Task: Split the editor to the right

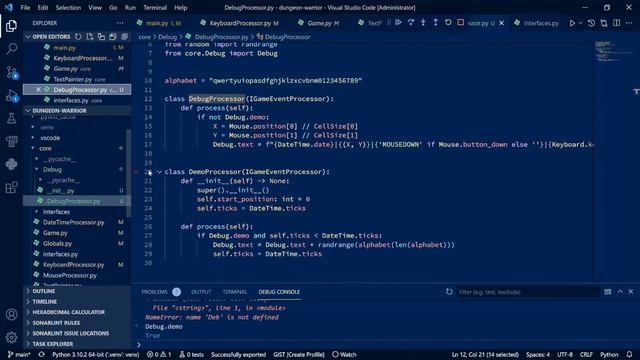Action: click(x=616, y=23)
